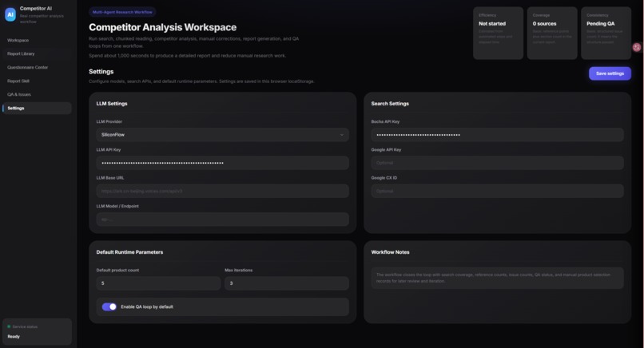This screenshot has height=348, width=644.
Task: Select the Settings sidebar item
Action: pyautogui.click(x=37, y=108)
